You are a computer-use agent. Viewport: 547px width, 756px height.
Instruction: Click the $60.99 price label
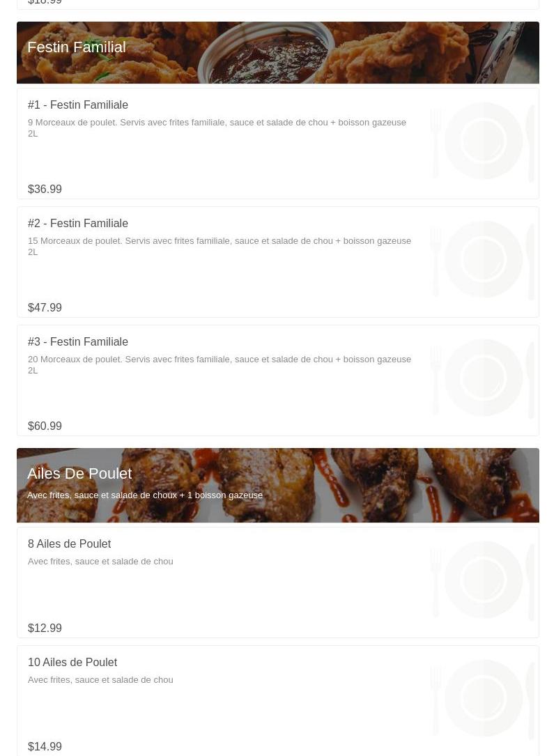45,426
